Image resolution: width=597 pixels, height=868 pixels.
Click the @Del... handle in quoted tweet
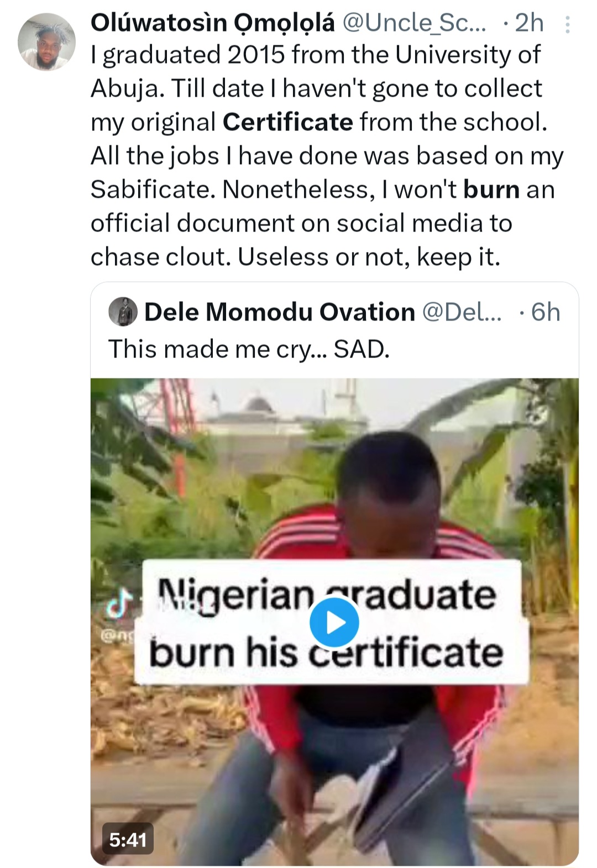[462, 312]
